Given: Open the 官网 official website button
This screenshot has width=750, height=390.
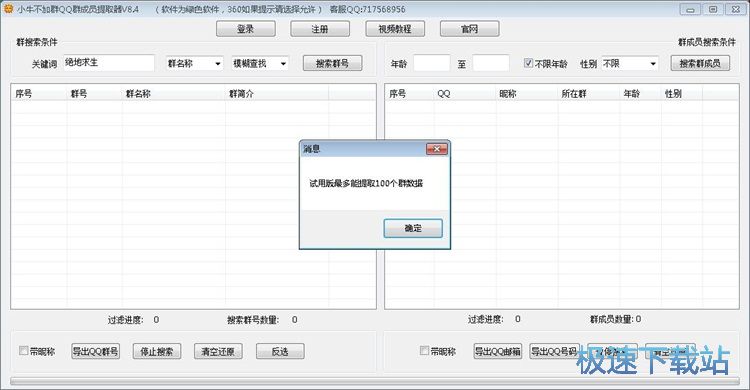Looking at the screenshot, I should click(x=470, y=29).
